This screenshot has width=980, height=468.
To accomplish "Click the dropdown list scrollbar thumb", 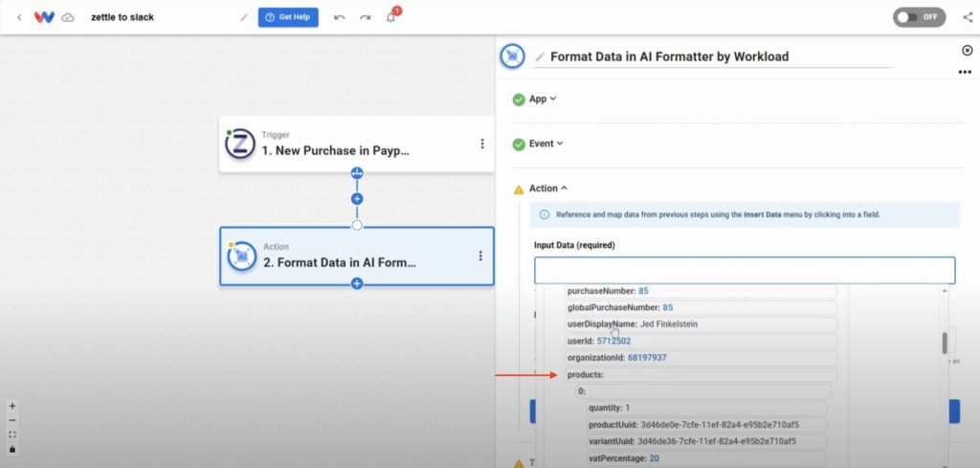I will [945, 343].
